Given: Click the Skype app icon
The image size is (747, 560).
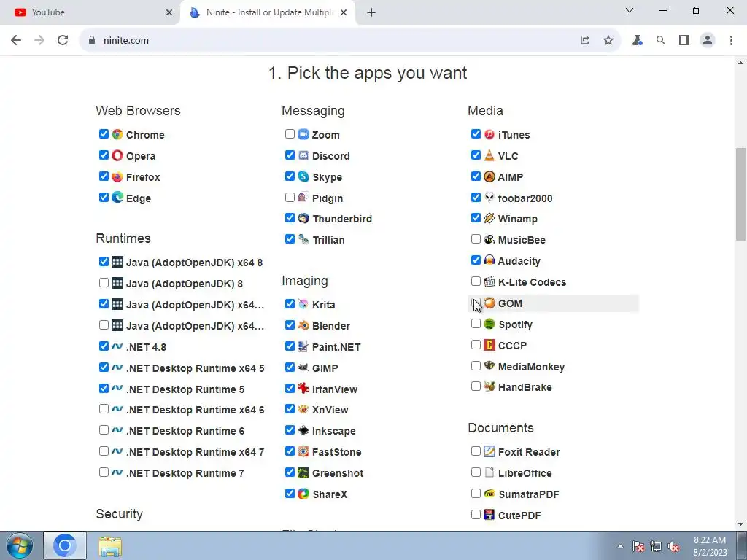Looking at the screenshot, I should tap(303, 176).
